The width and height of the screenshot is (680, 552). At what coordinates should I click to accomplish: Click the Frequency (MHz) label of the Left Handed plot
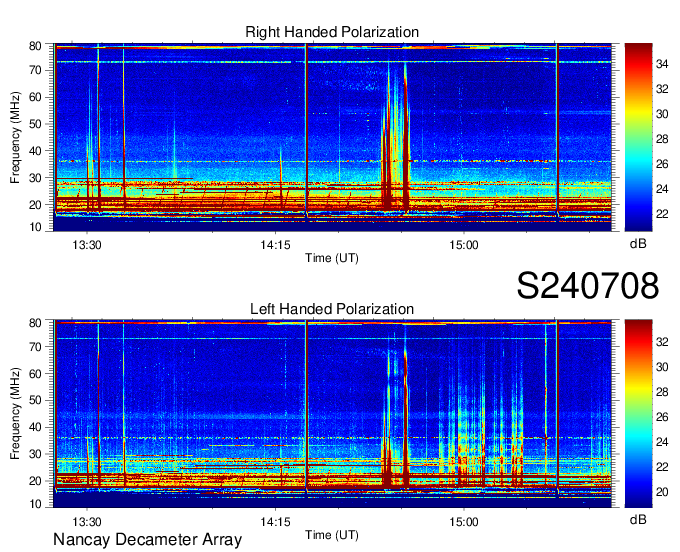pyautogui.click(x=15, y=414)
